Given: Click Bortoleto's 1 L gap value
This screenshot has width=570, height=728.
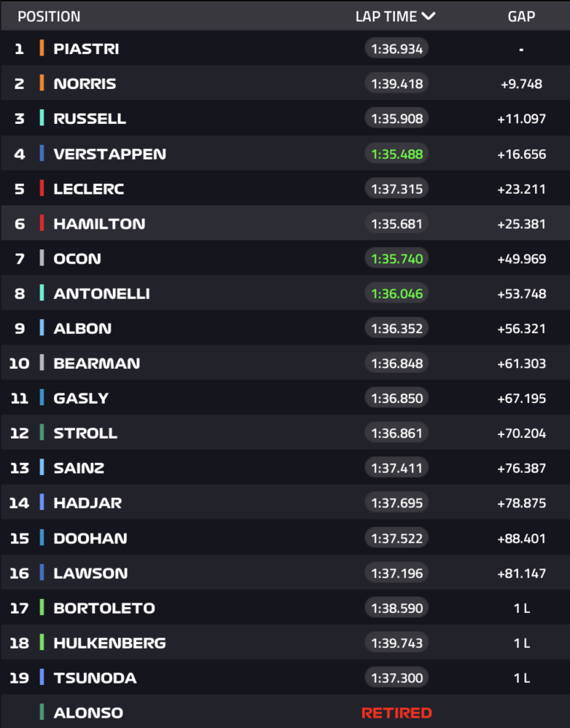Looking at the screenshot, I should (521, 608).
